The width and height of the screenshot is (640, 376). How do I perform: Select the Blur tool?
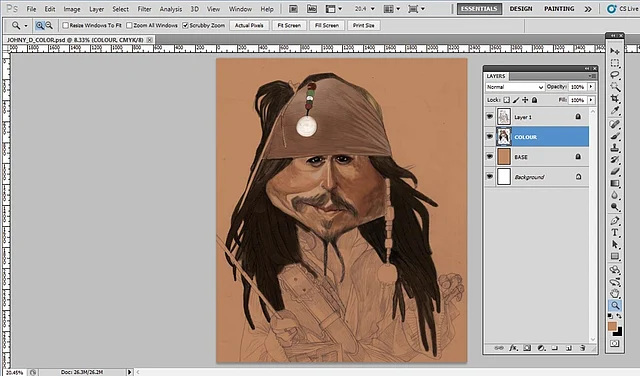tap(615, 195)
